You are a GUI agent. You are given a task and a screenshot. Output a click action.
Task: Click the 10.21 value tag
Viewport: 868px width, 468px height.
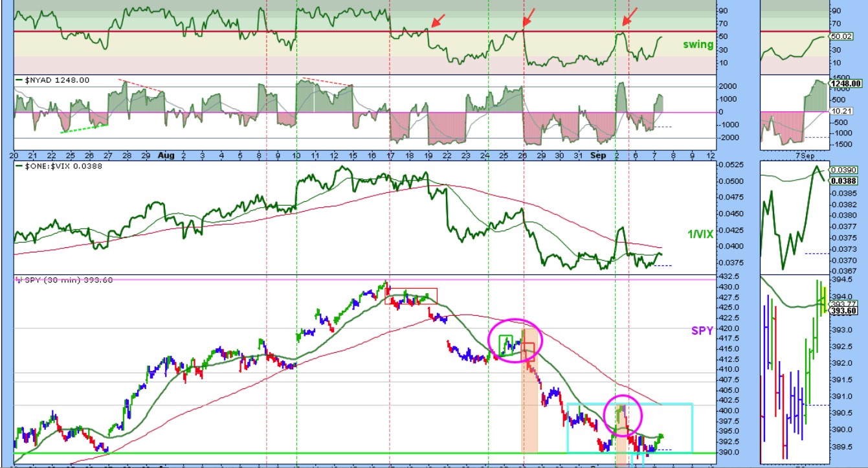tap(840, 111)
